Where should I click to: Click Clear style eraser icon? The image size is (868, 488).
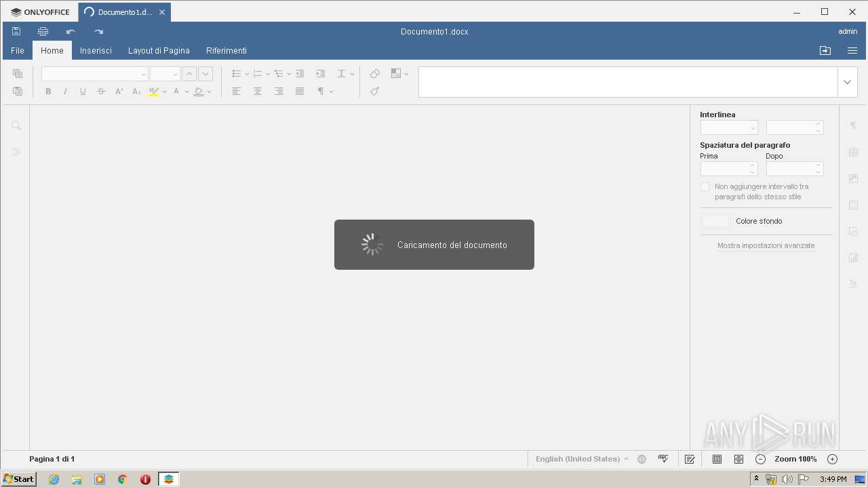pyautogui.click(x=374, y=74)
